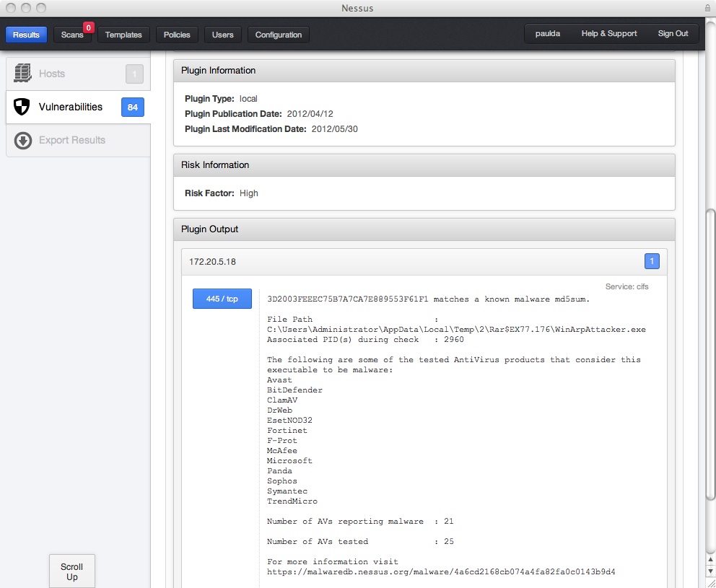716x588 pixels.
Task: Click EsetNOD32 in the AntiVirus list
Action: tap(289, 420)
